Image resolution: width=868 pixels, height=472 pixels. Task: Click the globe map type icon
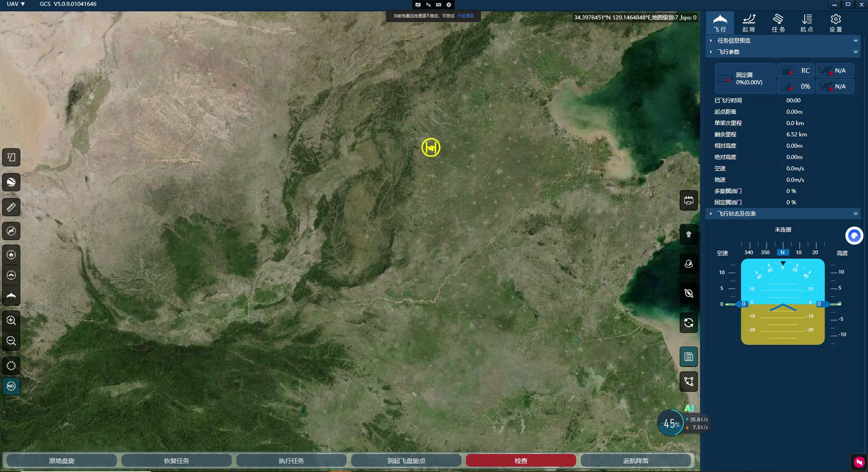point(11,182)
